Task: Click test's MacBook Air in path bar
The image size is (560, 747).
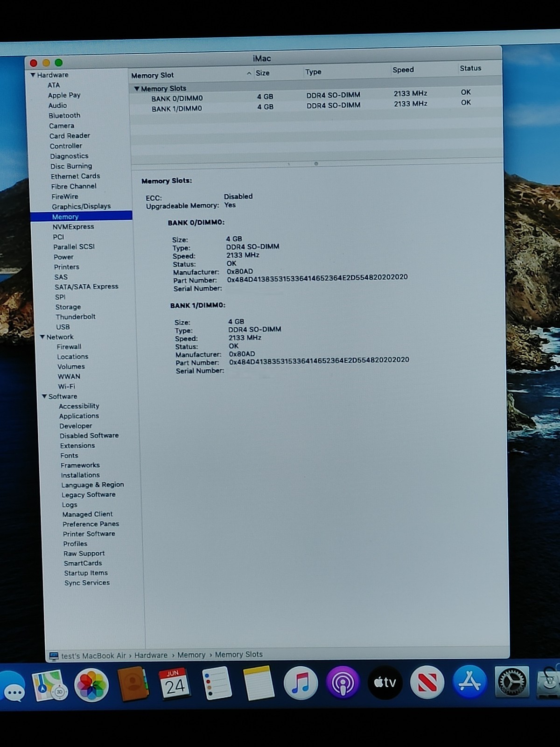Action: [93, 656]
